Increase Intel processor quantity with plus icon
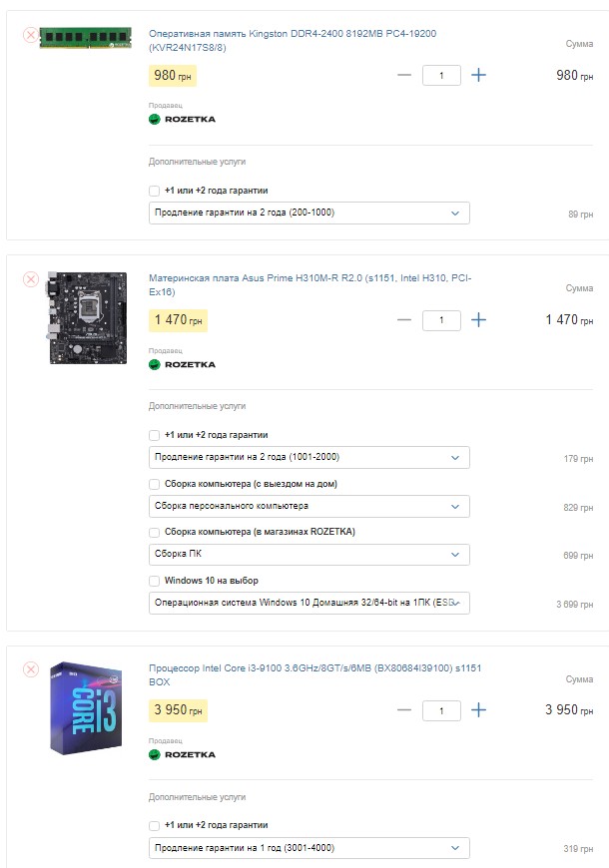 pyautogui.click(x=478, y=709)
